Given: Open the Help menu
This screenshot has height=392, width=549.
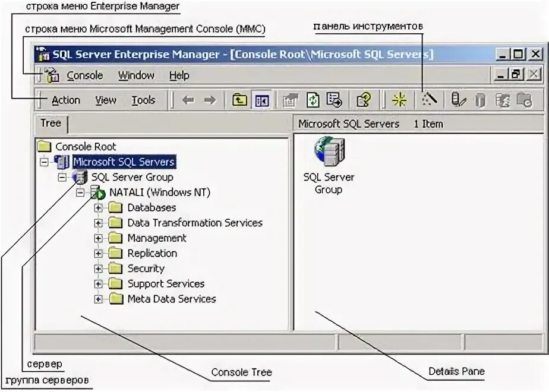Looking at the screenshot, I should [179, 75].
